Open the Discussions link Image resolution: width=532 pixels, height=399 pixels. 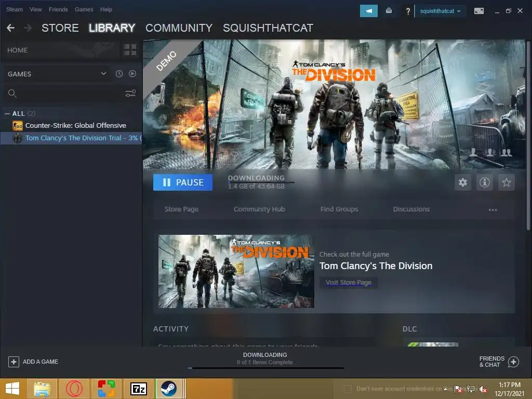pos(411,209)
